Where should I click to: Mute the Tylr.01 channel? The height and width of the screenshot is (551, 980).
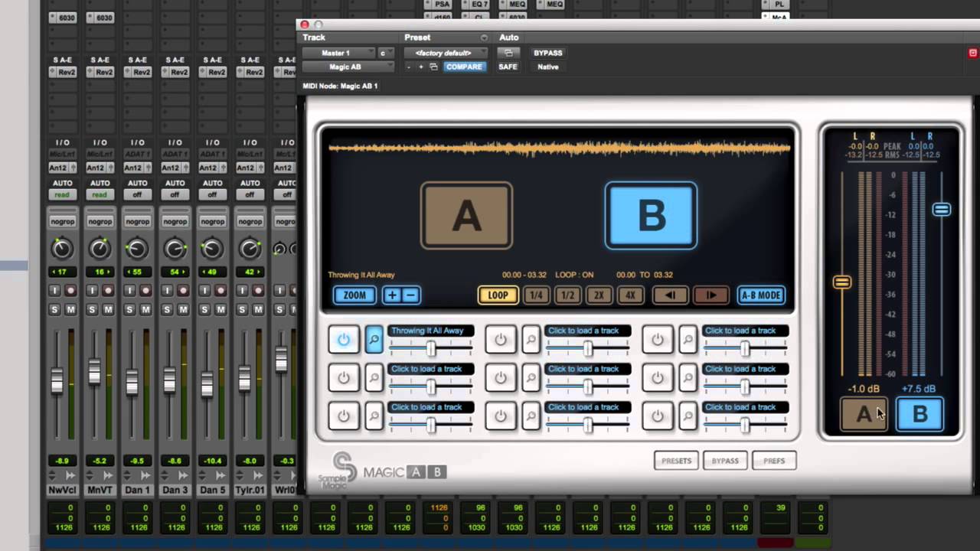258,309
